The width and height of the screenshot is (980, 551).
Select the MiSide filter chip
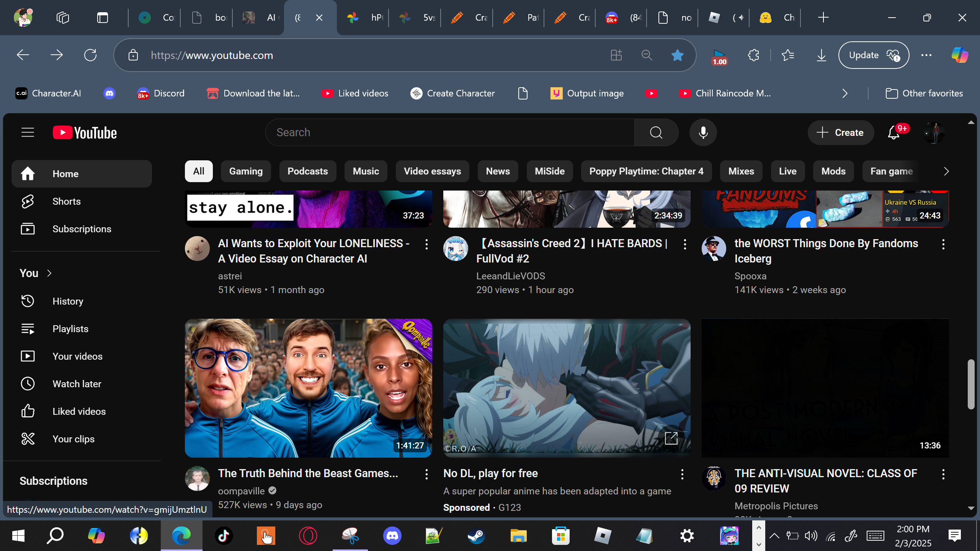[550, 171]
